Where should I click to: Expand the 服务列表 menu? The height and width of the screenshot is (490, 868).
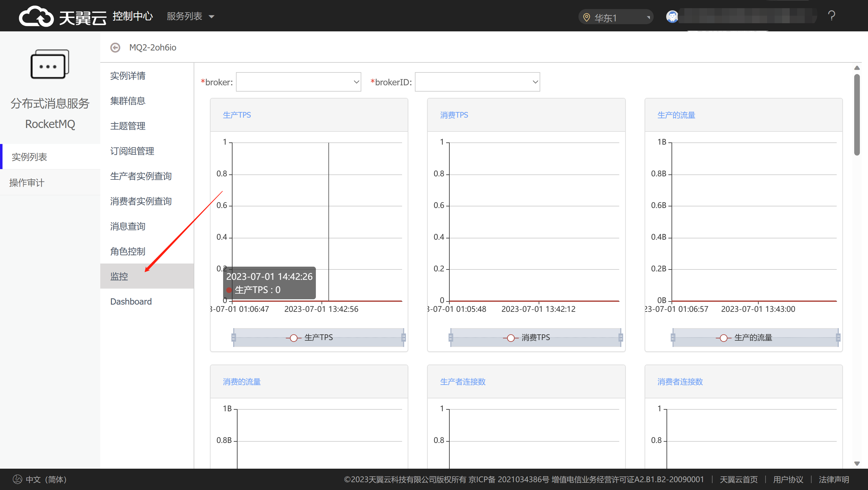click(x=191, y=16)
